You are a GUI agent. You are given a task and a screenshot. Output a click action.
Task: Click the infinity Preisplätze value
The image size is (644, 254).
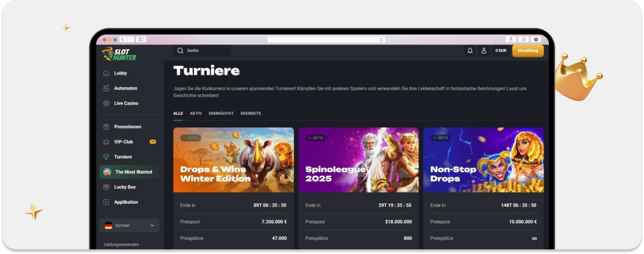point(534,238)
